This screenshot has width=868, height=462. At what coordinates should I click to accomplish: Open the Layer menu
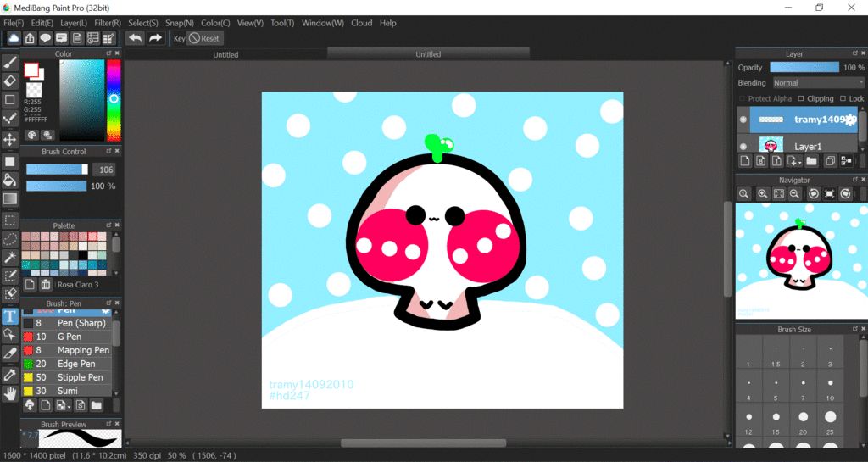[74, 23]
